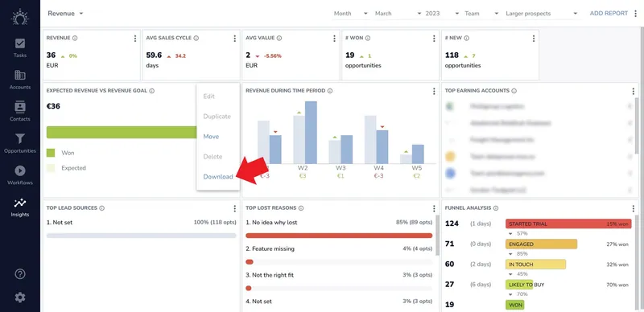Open the help question mark icon

pos(19,274)
